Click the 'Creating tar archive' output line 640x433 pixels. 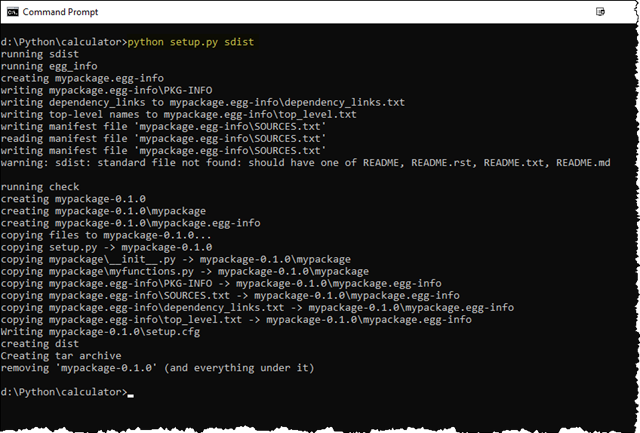61,356
